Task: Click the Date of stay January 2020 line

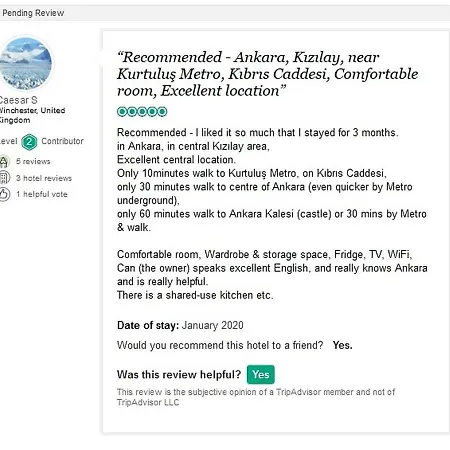Action: 180,325
